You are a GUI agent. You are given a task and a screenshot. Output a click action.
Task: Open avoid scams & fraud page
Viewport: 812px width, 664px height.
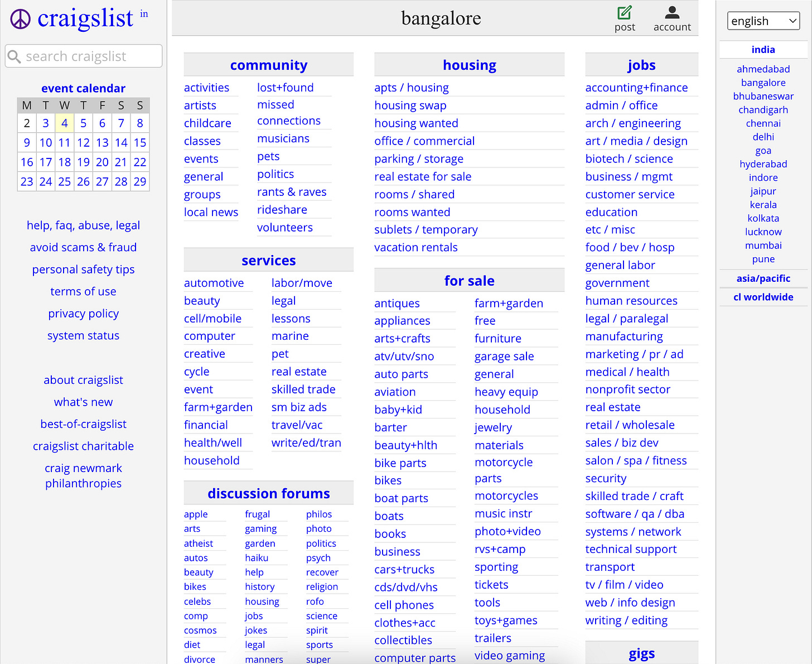pyautogui.click(x=83, y=247)
